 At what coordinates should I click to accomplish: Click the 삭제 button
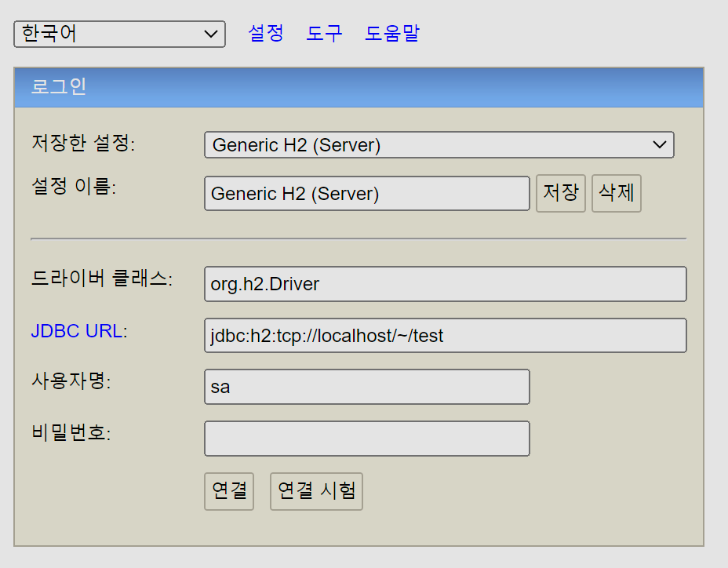click(x=617, y=193)
